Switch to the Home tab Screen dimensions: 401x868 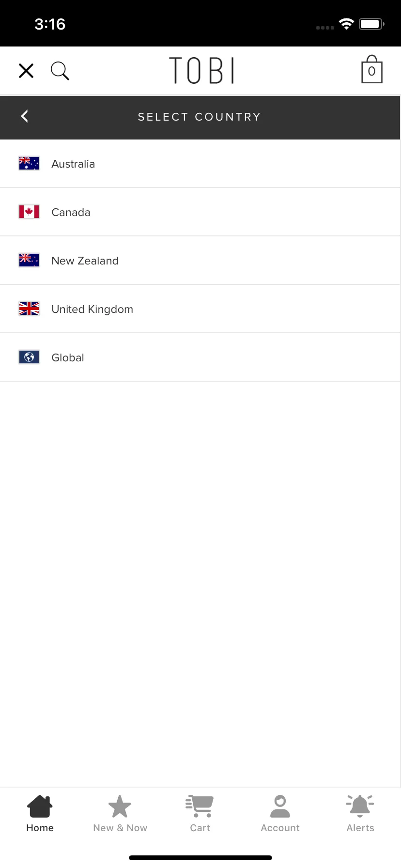tap(40, 814)
